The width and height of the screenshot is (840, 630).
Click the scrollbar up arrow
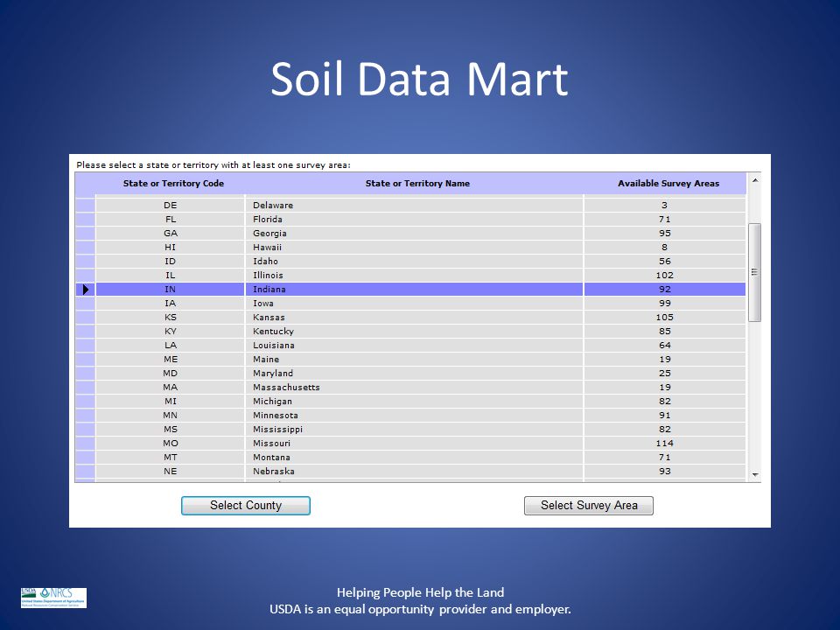pos(755,180)
